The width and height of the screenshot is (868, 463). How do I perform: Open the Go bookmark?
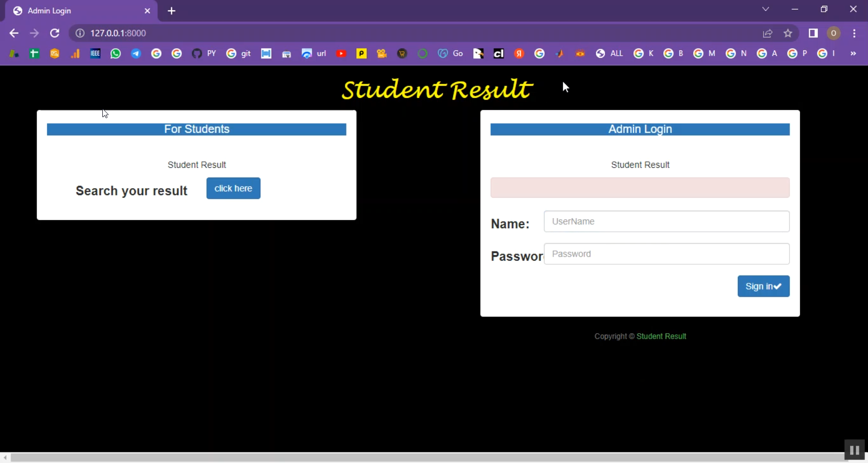click(450, 54)
